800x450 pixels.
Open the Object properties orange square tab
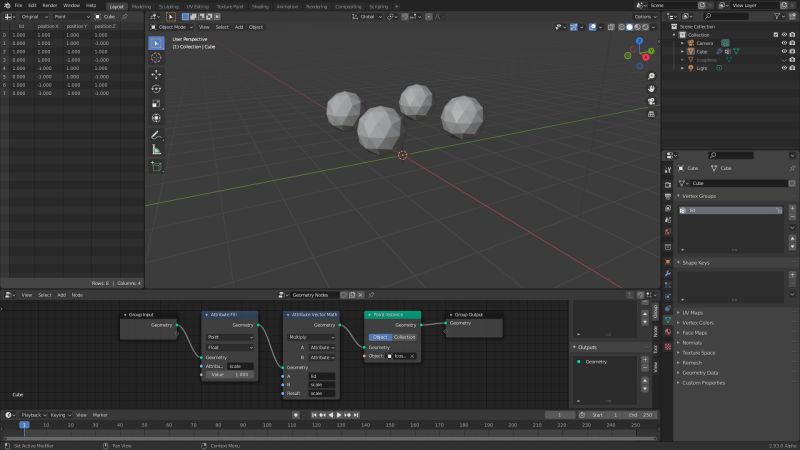668,262
